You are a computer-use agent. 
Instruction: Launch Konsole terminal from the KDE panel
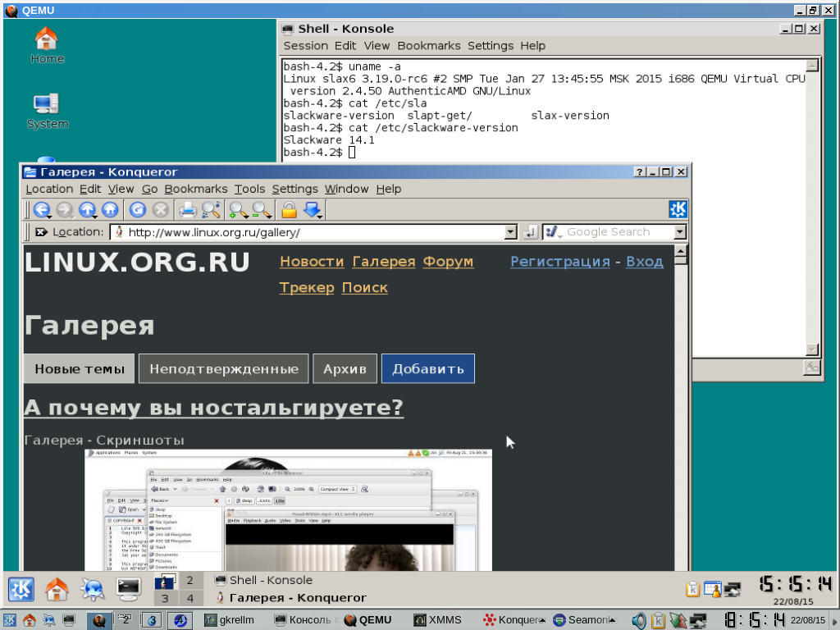point(129,589)
